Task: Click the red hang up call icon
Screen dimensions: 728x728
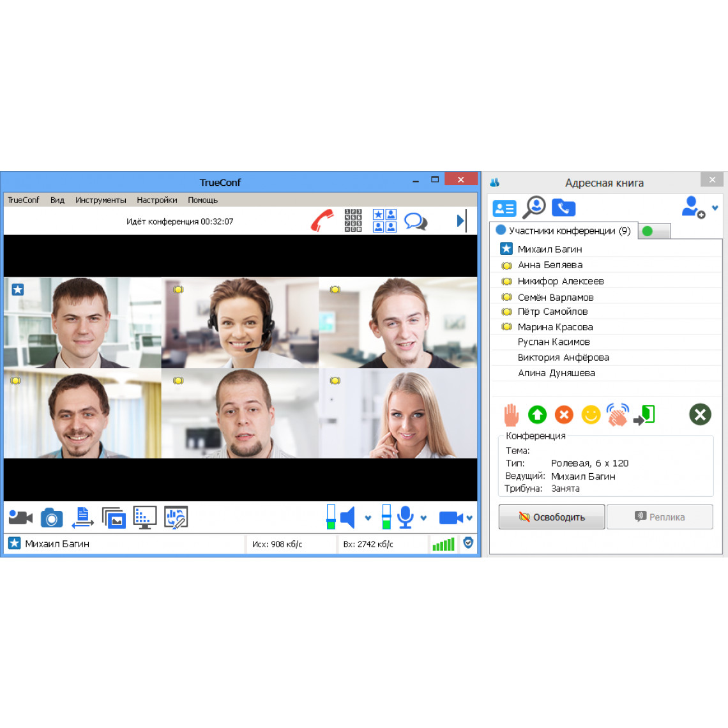Action: 322,221
